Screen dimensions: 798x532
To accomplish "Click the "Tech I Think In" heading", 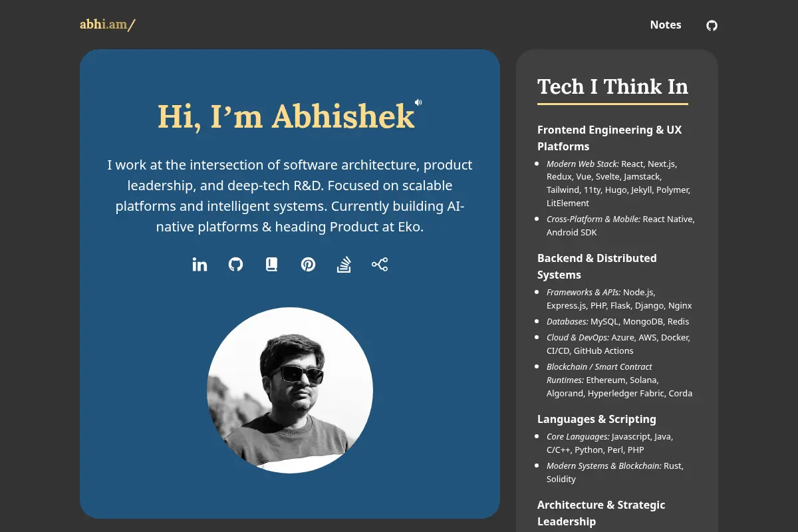I will pyautogui.click(x=612, y=86).
